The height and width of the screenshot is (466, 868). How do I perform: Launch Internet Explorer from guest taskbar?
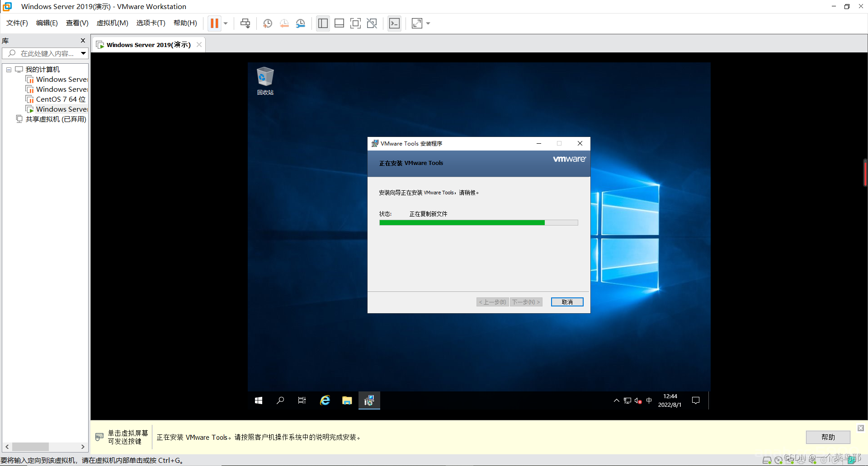click(325, 400)
